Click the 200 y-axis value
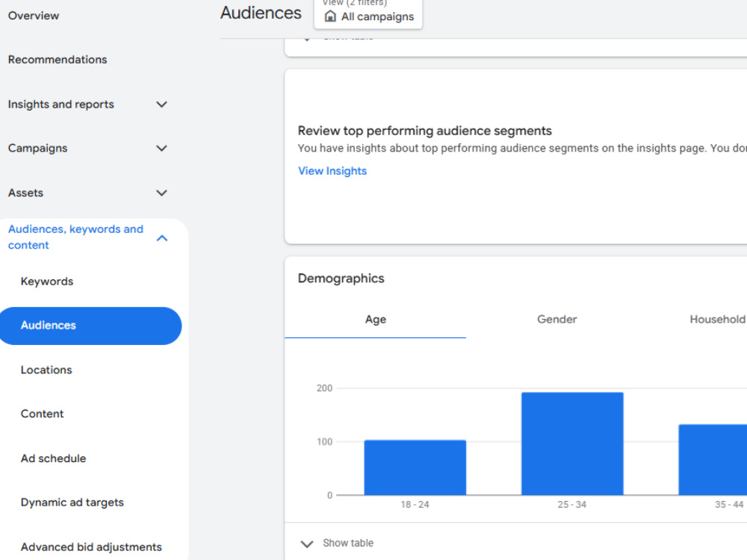Screen dimensions: 747x560 pos(324,388)
